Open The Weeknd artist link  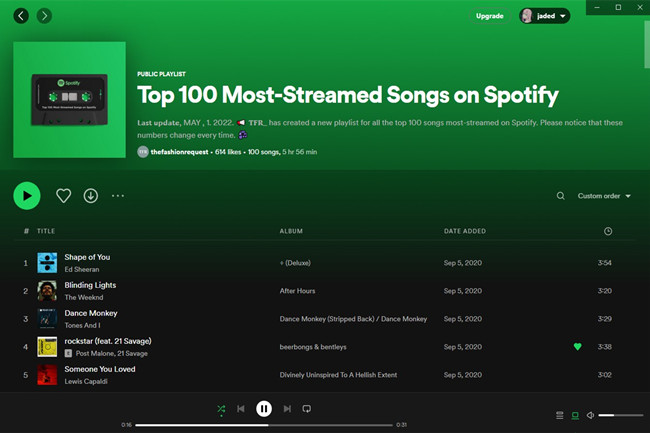84,298
